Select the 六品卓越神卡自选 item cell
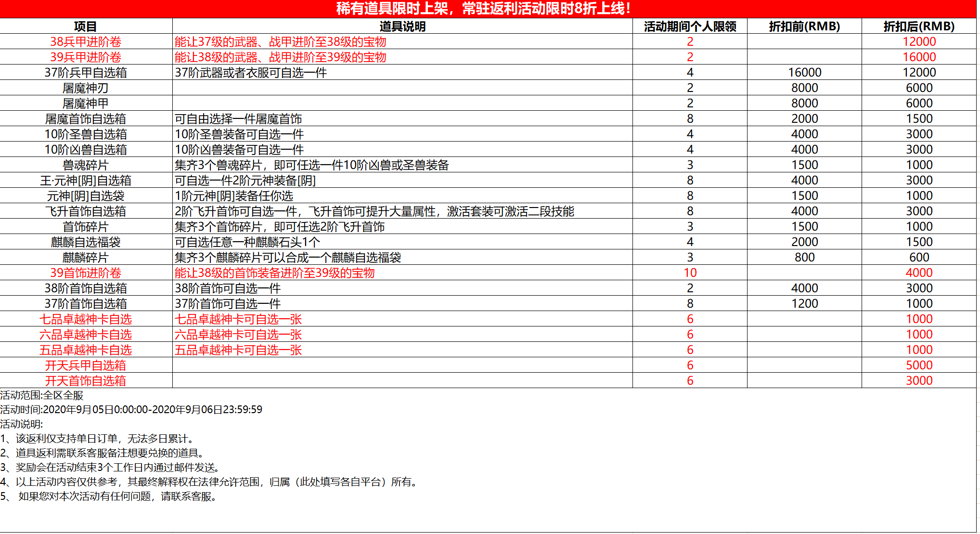 86,334
